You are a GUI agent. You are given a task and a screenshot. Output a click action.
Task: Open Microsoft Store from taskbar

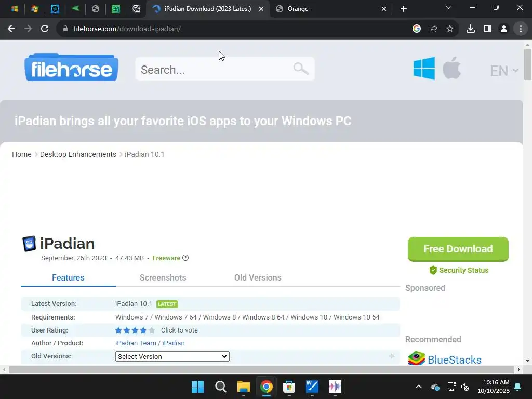(x=289, y=387)
